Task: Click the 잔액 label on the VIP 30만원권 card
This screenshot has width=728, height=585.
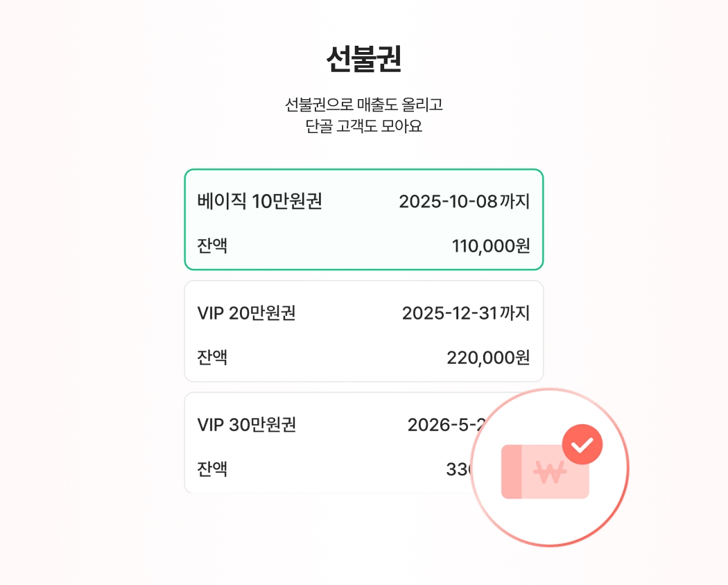Action: [x=210, y=469]
